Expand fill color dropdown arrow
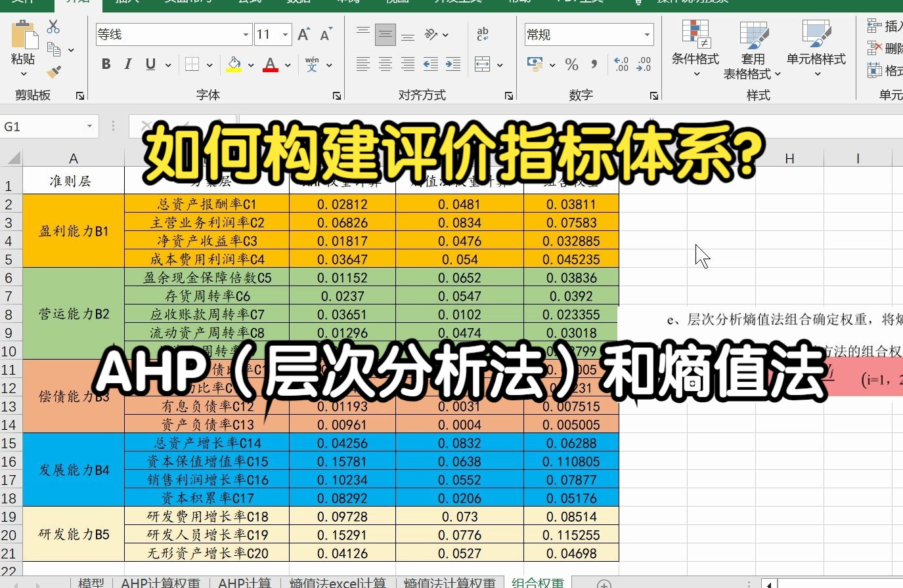Screen dimensions: 903x588 [x=251, y=65]
